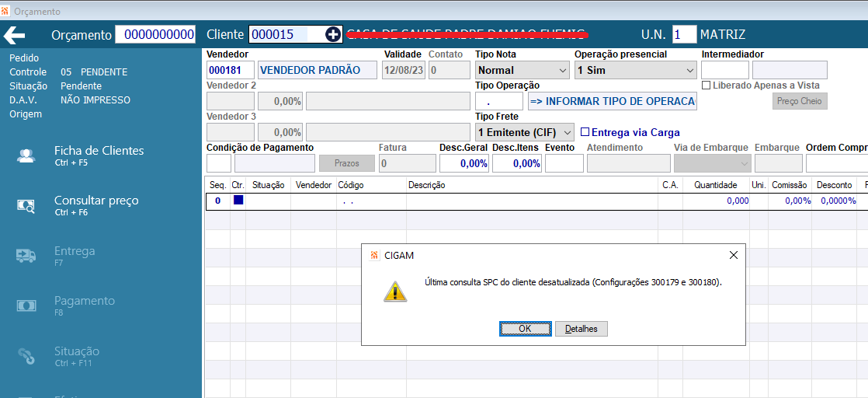868x398 pixels.
Task: Click the warning triangle icon in dialog
Action: click(394, 291)
